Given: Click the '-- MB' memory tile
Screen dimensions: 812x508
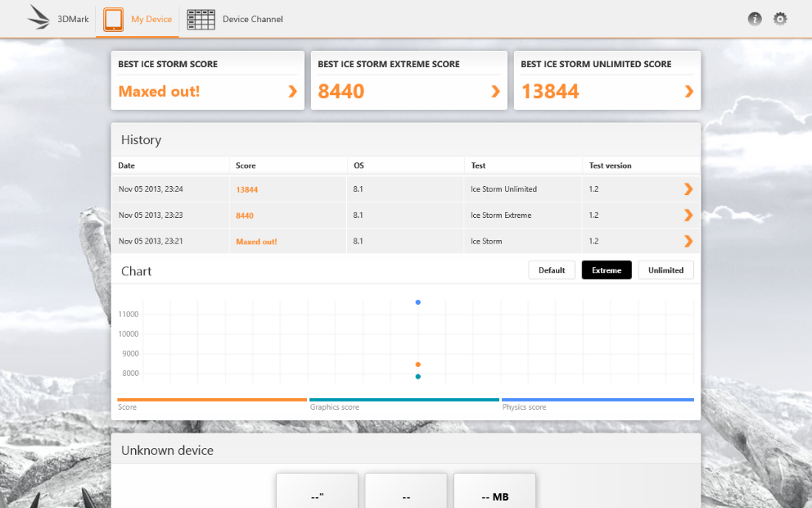Looking at the screenshot, I should (x=494, y=490).
